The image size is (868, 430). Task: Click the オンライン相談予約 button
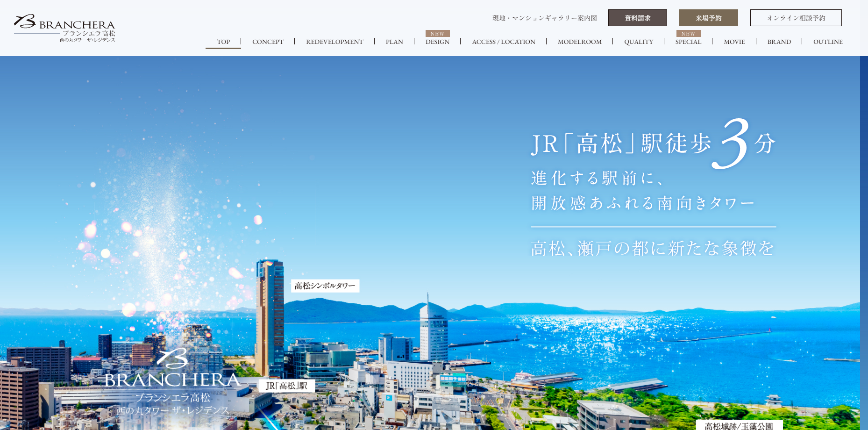[x=796, y=18]
